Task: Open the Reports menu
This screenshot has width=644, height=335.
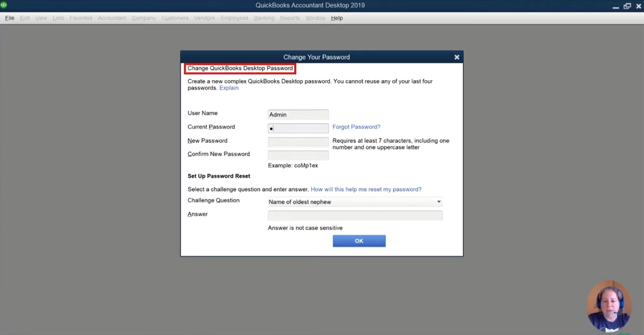Action: tap(290, 18)
